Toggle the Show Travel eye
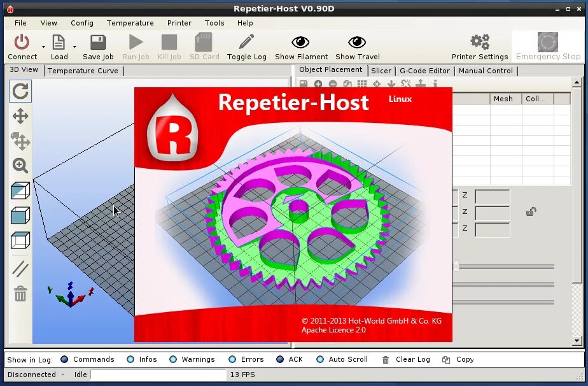This screenshot has height=386, width=588. pos(357,43)
